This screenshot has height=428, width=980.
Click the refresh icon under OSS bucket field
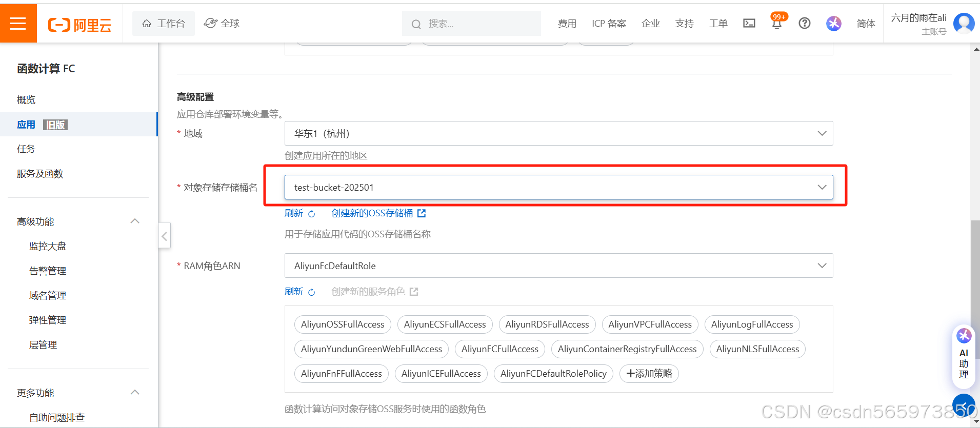(311, 214)
